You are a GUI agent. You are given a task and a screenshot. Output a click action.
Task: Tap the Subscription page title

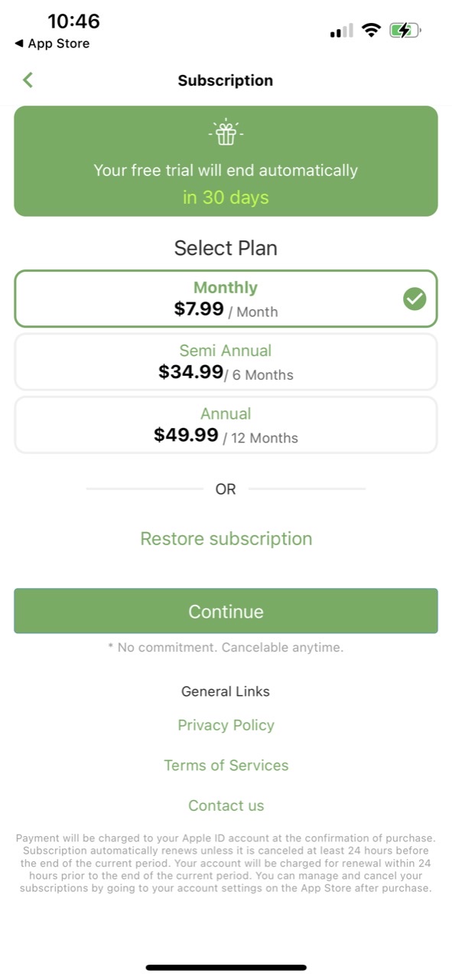coord(226,80)
